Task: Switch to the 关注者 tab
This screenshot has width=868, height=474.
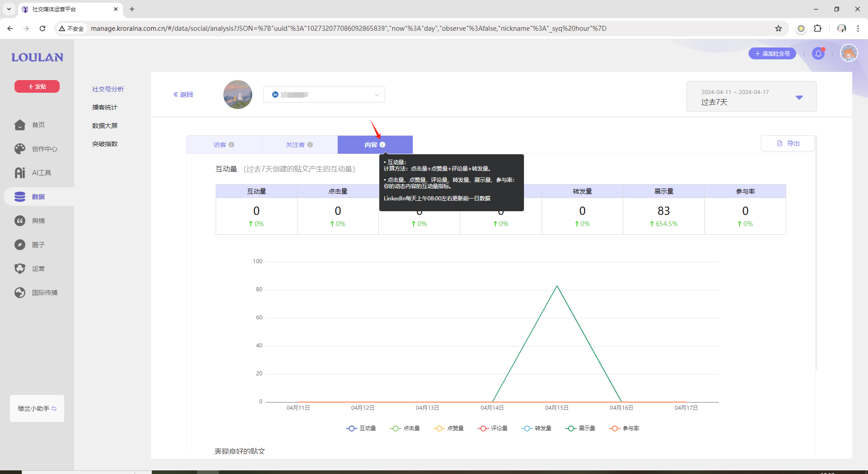Action: 299,145
